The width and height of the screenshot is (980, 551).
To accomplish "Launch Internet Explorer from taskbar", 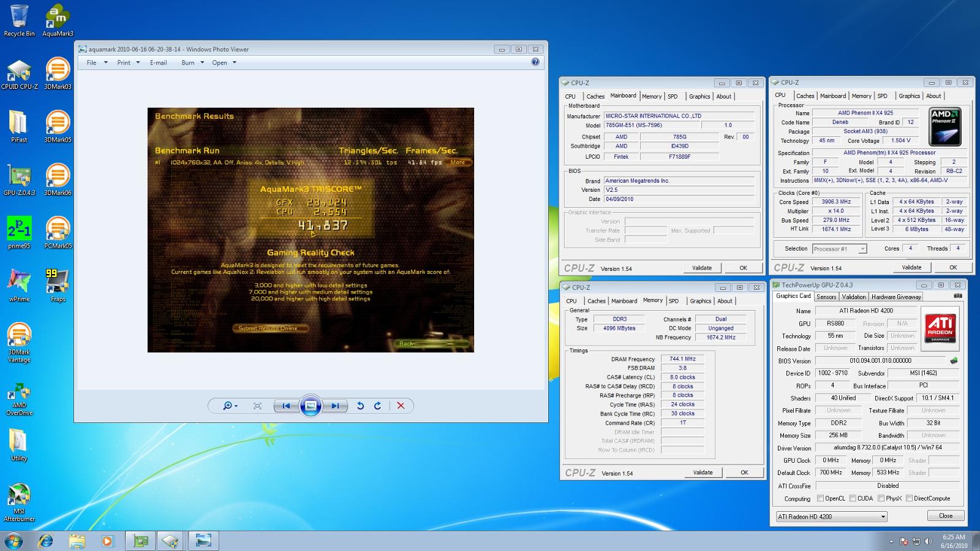I will 45,541.
